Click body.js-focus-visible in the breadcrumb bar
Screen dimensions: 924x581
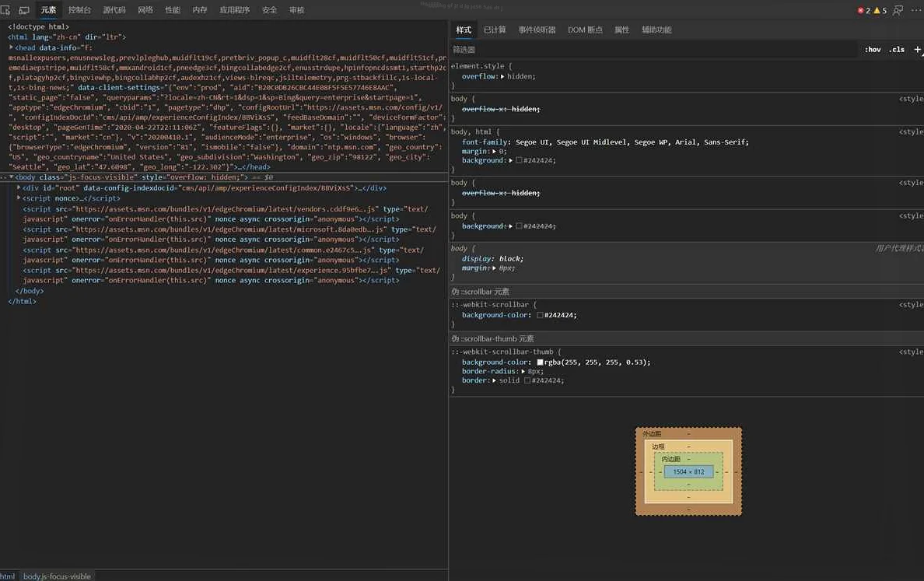(x=57, y=576)
